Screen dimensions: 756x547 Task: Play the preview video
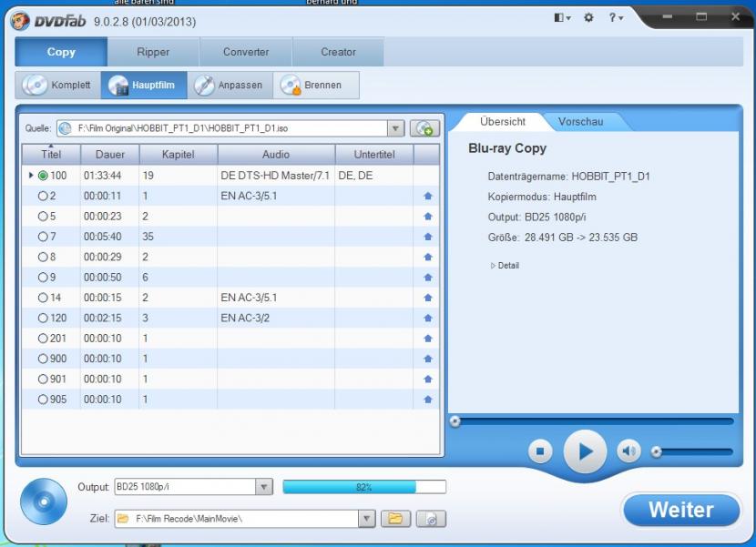click(585, 451)
